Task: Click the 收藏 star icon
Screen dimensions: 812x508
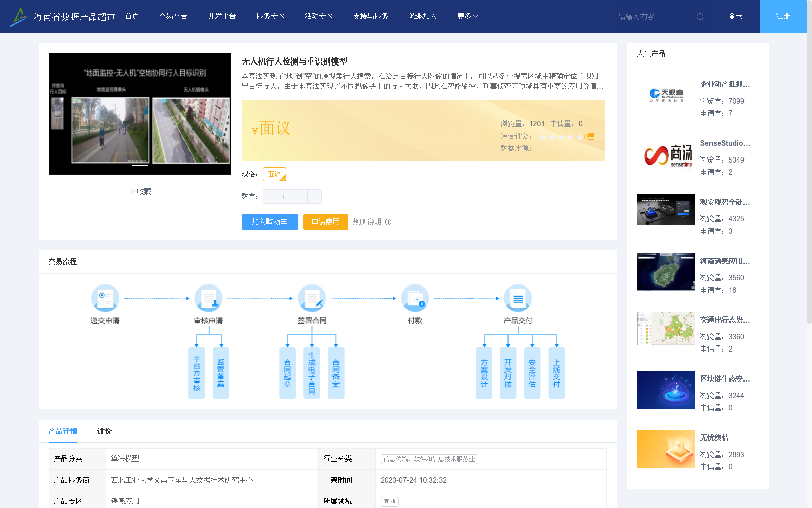Action: tap(133, 192)
